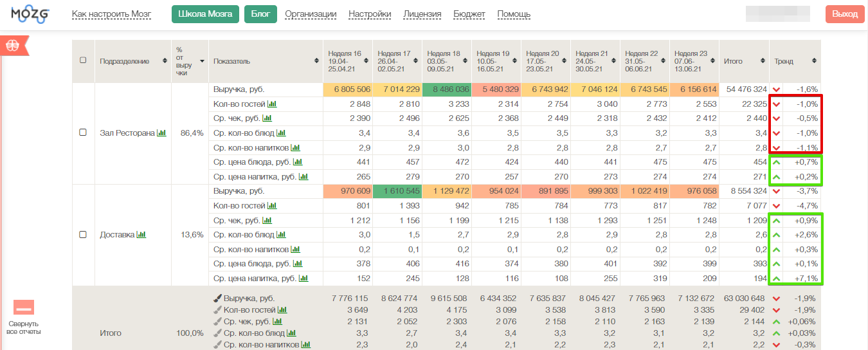Check the Доставка row checkbox
This screenshot has width=868, height=350.
(83, 235)
